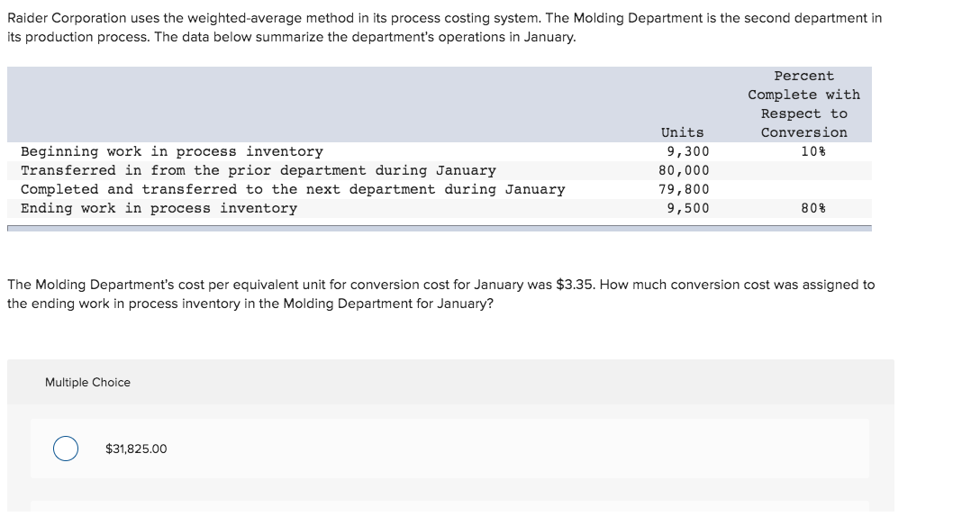Click the Percent Complete with Respect to Conversion header
The height and width of the screenshot is (526, 980).
803,104
